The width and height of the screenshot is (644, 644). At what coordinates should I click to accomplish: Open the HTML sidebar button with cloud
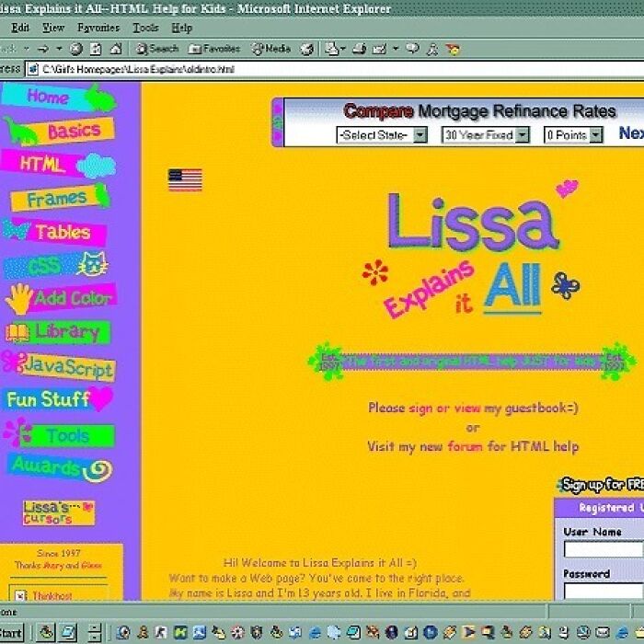(x=58, y=165)
